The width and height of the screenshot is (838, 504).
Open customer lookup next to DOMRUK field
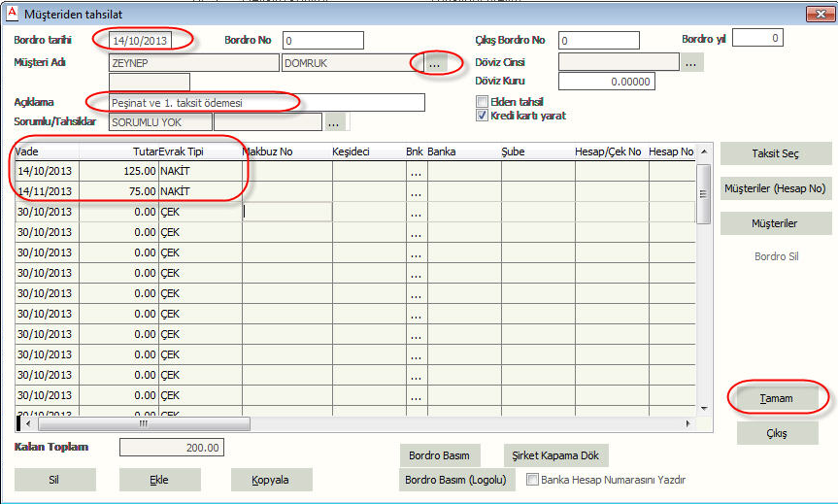[x=433, y=62]
